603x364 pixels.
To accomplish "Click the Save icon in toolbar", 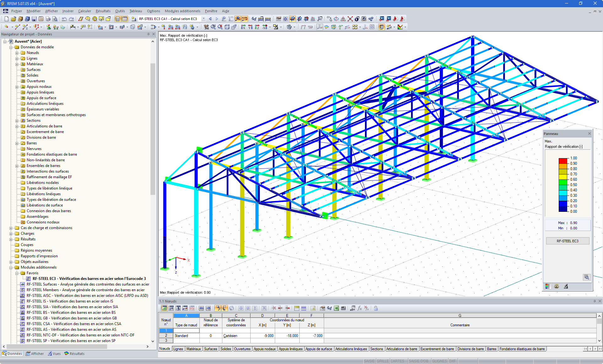I will point(34,19).
